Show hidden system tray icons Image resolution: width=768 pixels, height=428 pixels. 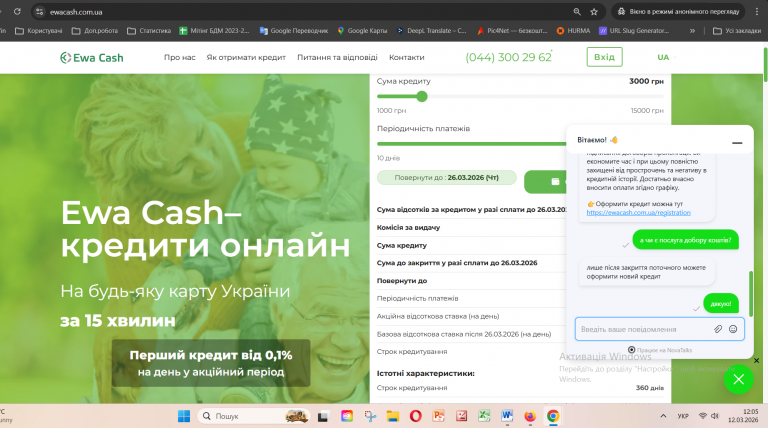(x=663, y=416)
